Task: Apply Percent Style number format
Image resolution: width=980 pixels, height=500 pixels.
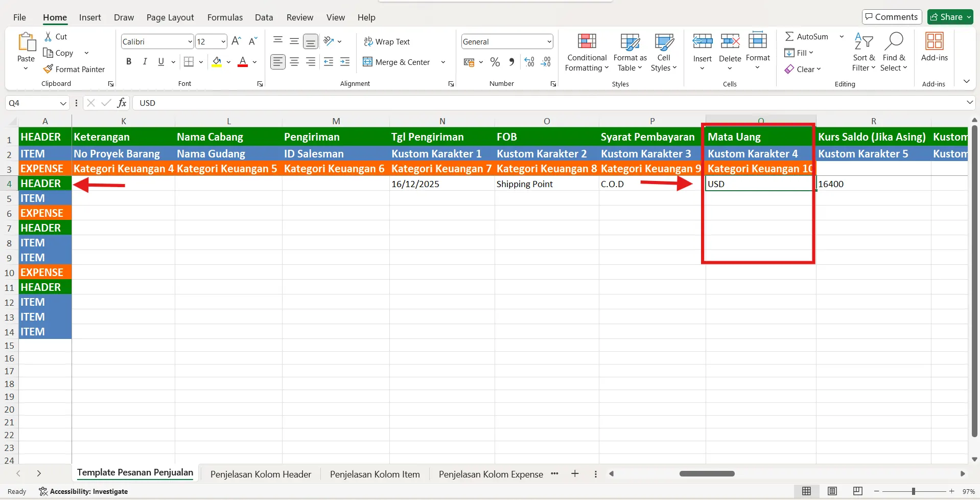Action: (495, 61)
